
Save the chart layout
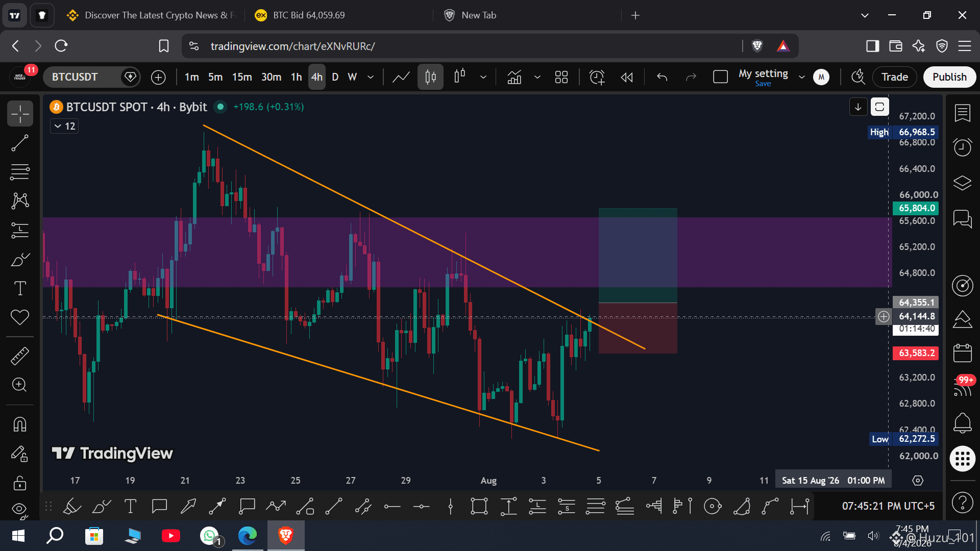763,84
